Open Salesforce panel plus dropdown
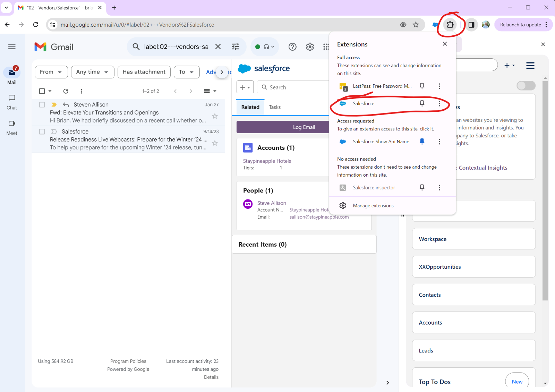The width and height of the screenshot is (555, 392). 245,87
